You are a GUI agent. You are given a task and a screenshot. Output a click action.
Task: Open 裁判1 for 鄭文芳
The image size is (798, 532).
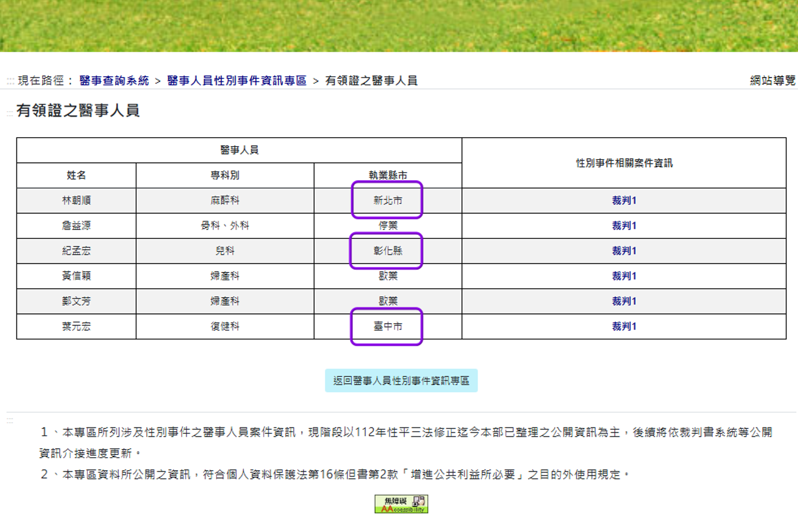625,301
